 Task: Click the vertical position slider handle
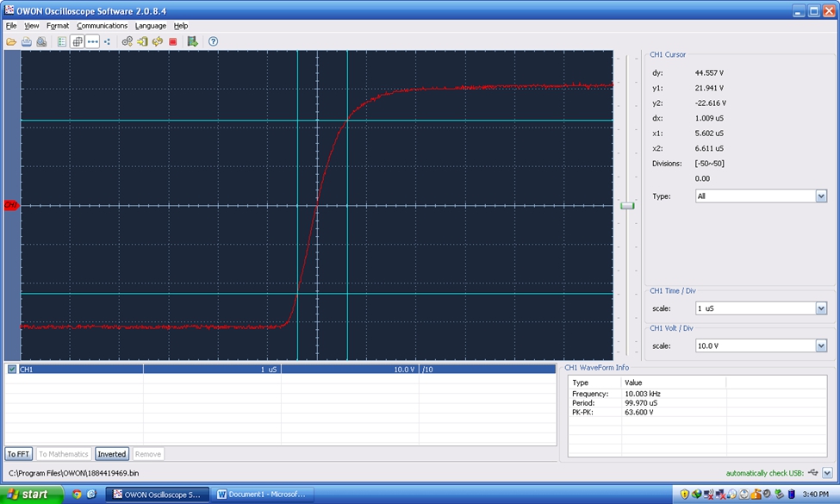click(627, 206)
